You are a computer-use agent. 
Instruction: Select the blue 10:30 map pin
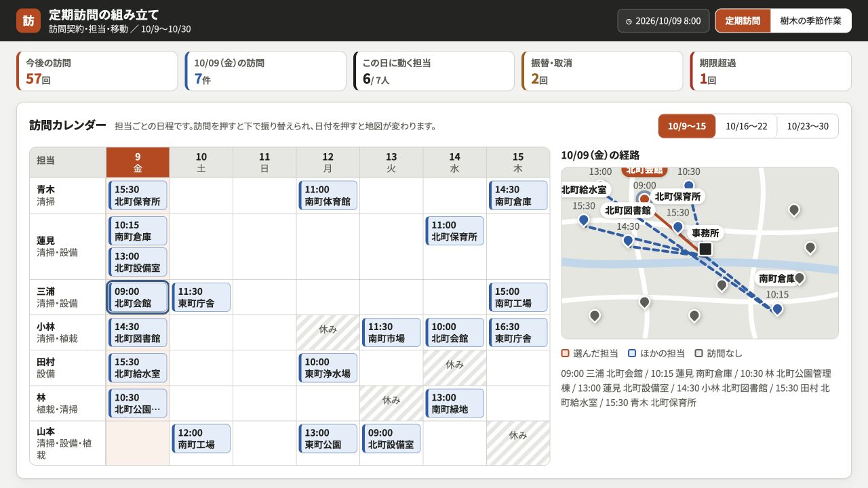[689, 185]
